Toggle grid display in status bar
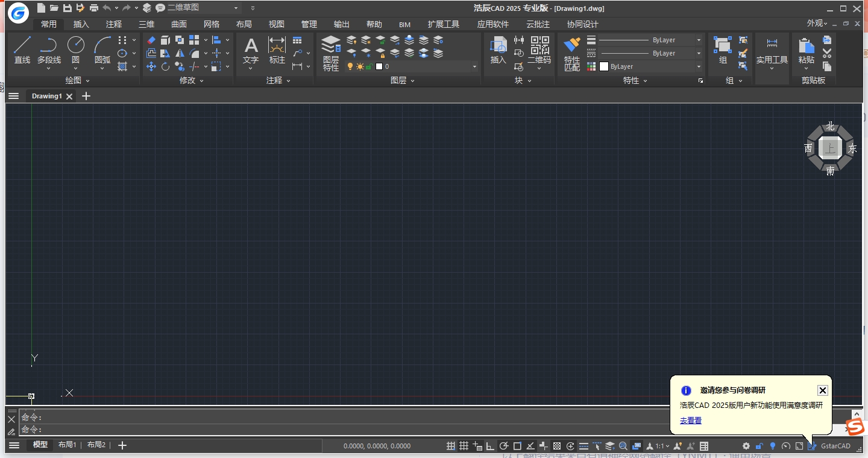 coord(464,446)
